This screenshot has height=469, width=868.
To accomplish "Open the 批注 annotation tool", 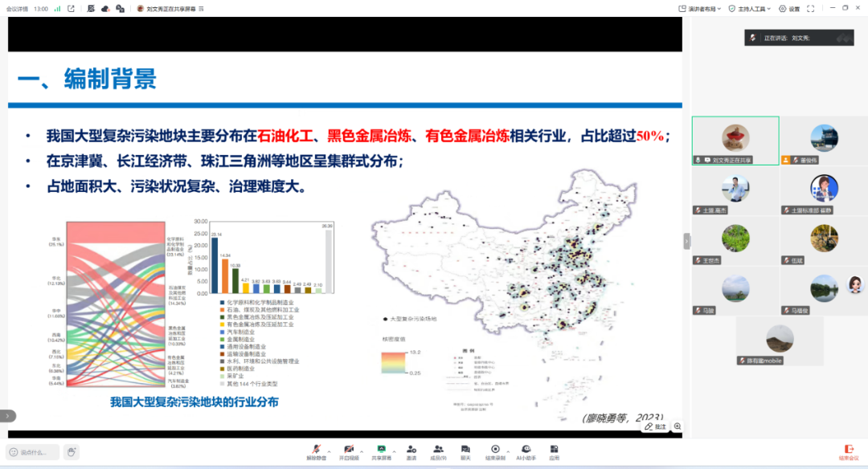I will [655, 426].
